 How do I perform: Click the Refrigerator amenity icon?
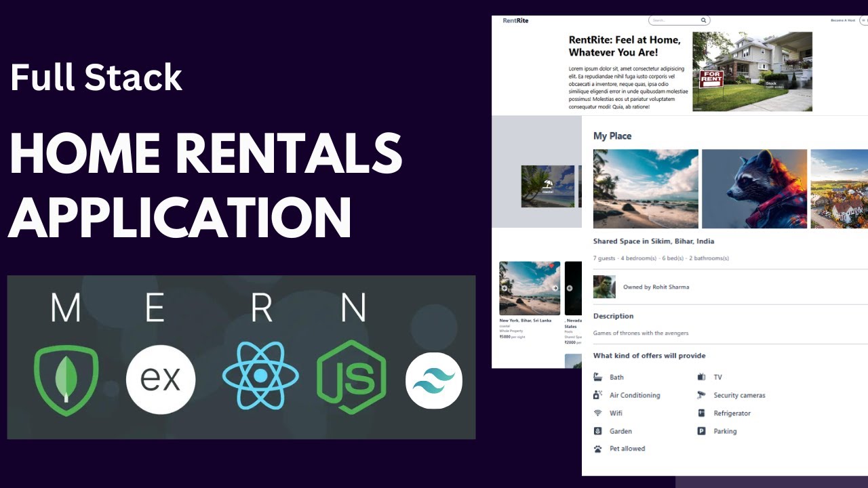coord(701,413)
